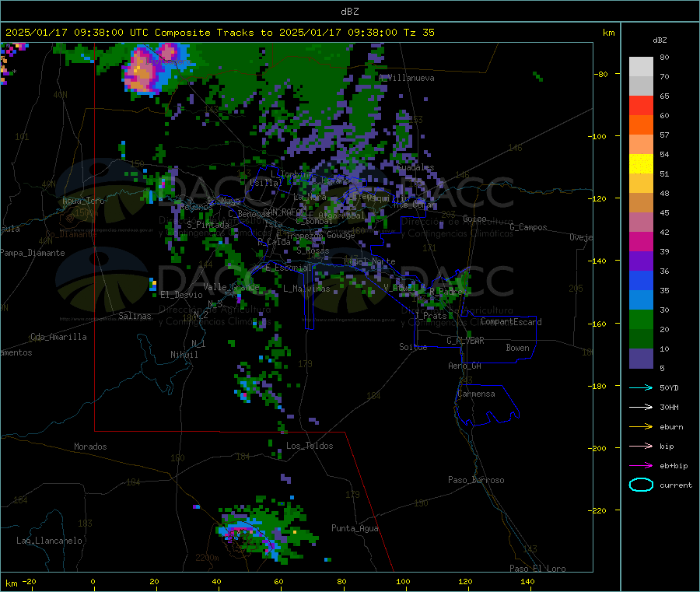Screen dimensions: 700x592
Task: Click the 'Carmensa' place label
Action: pyautogui.click(x=476, y=394)
